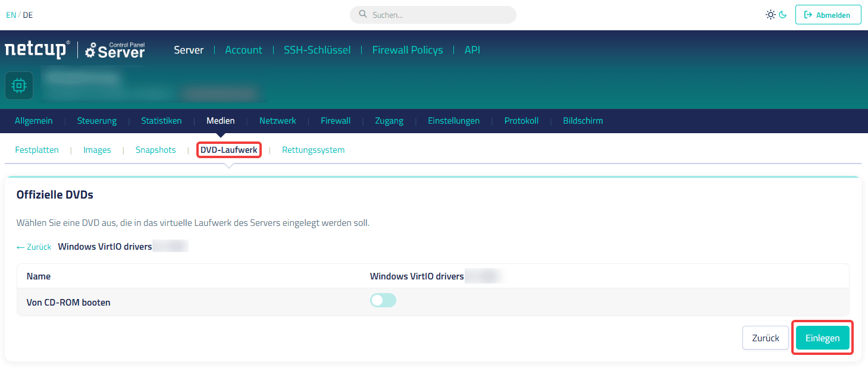Click the search magnifier icon

pos(363,15)
